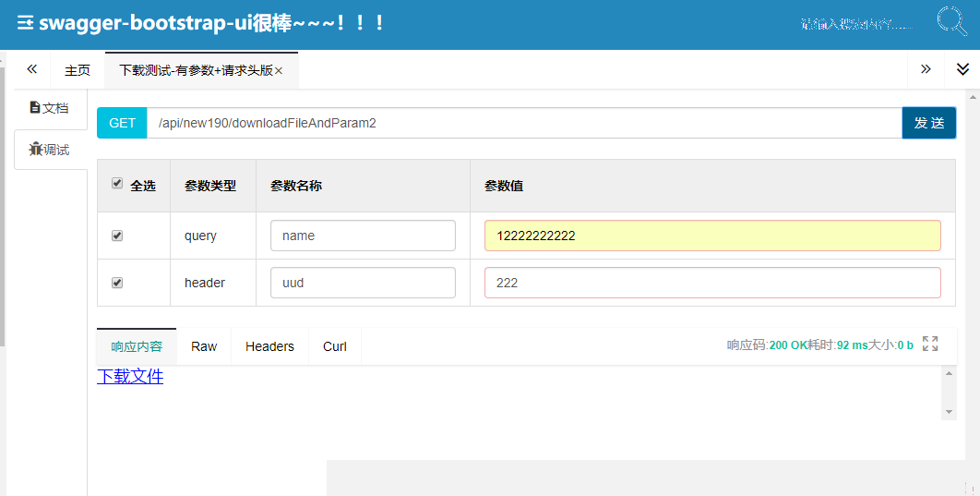Viewport: 980px width, 496px height.
Task: Toggle the query parameter row checkbox
Action: pyautogui.click(x=117, y=236)
